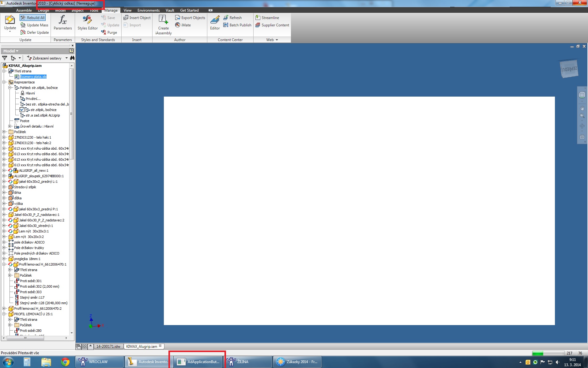Image resolution: width=588 pixels, height=368 pixels.
Task: Click the Batch Publish button
Action: [x=237, y=25]
